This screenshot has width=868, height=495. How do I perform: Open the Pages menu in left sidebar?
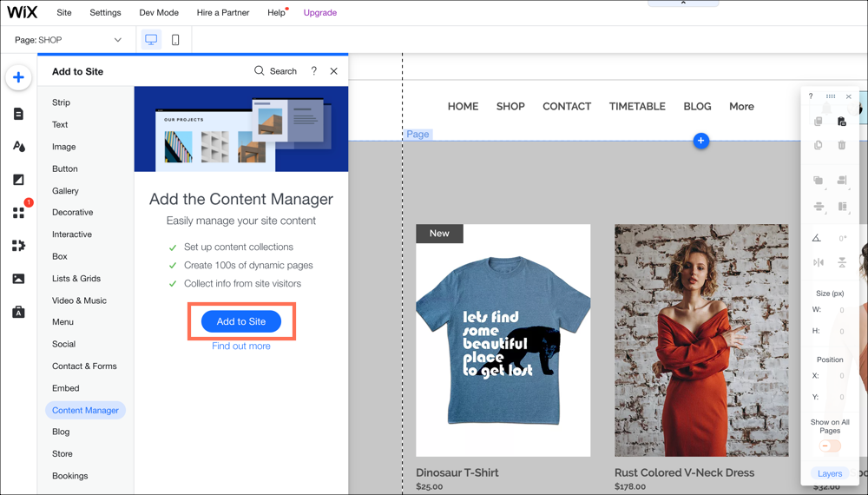click(18, 114)
